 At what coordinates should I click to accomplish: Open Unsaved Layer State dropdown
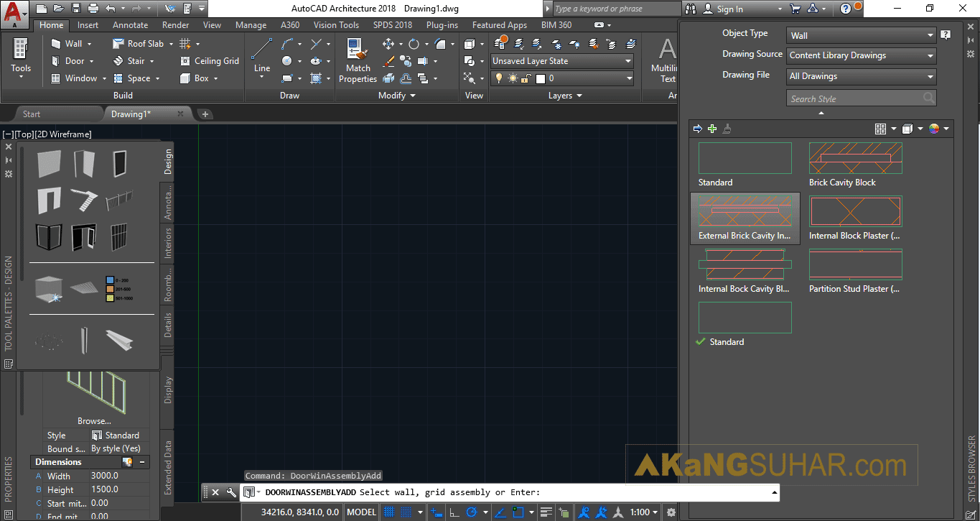[x=562, y=61]
